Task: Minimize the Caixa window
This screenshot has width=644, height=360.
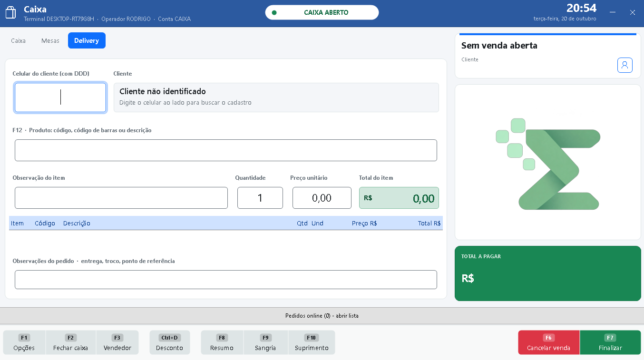Action: 613,12
